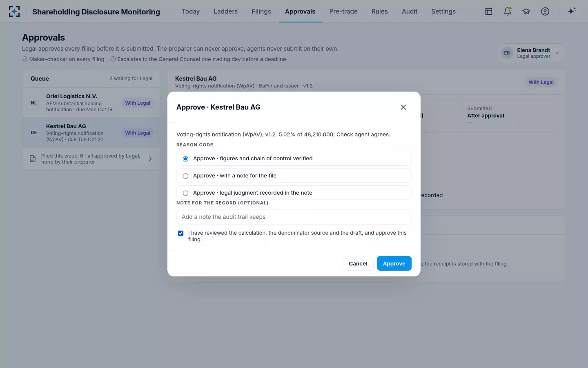
Task: Click the NL country code badge
Action: 34,103
